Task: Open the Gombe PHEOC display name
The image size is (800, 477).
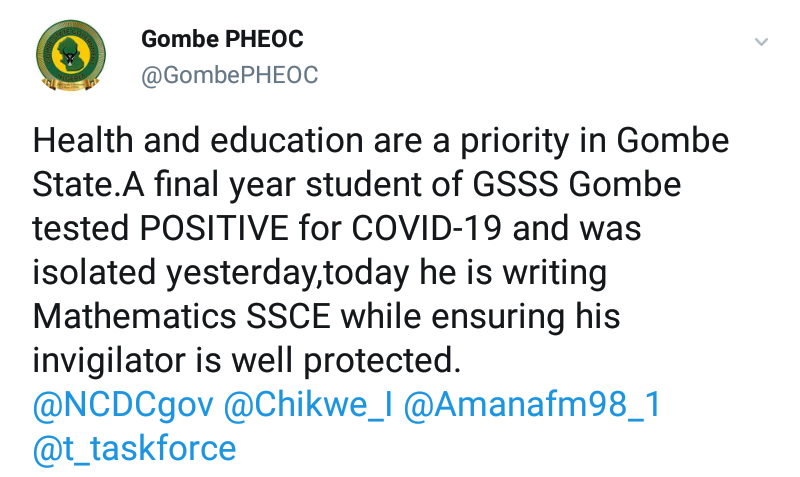Action: pyautogui.click(x=222, y=40)
